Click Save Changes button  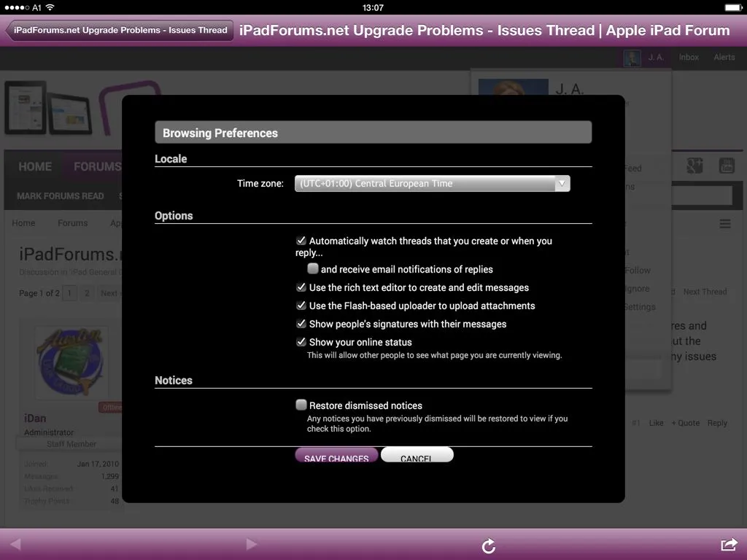pyautogui.click(x=336, y=456)
